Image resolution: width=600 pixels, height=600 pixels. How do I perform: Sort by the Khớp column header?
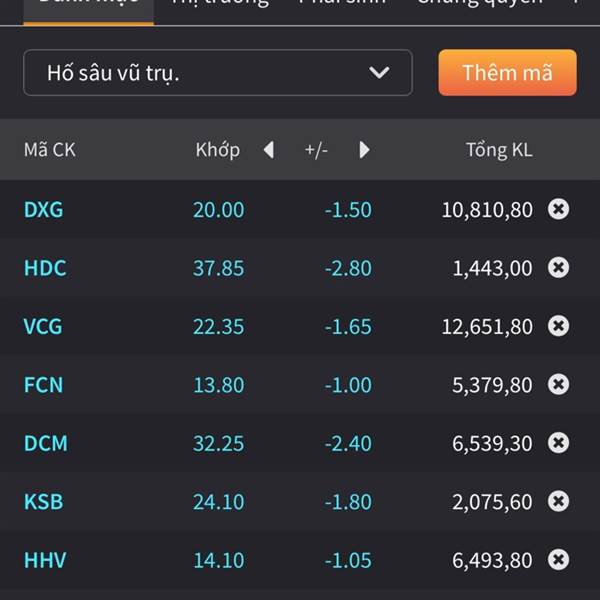tap(218, 150)
